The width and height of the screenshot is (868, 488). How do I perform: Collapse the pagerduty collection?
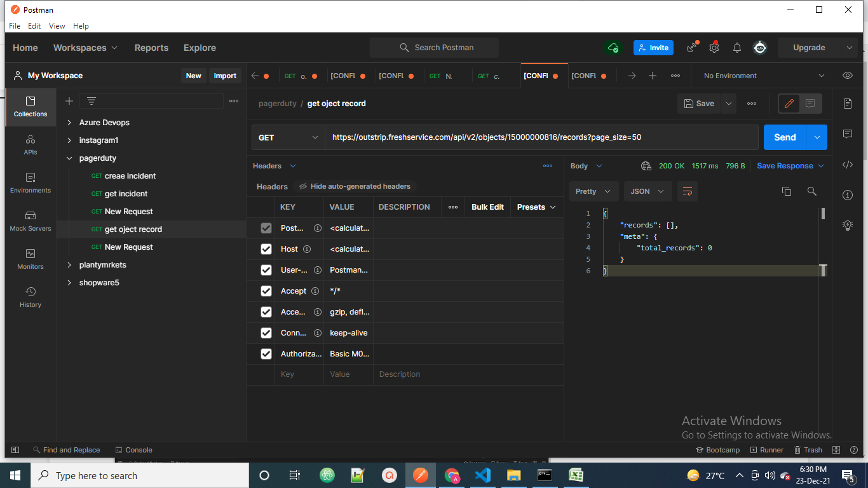click(x=69, y=158)
